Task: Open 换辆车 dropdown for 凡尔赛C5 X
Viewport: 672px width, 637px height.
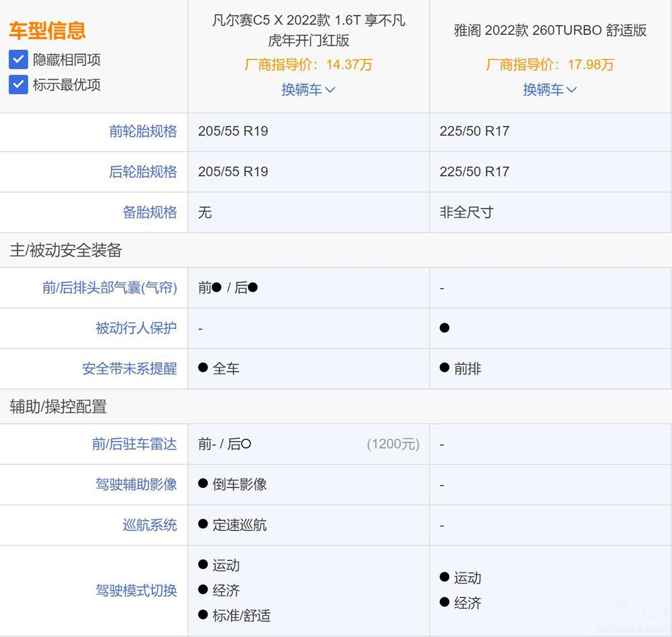Action: (x=308, y=89)
